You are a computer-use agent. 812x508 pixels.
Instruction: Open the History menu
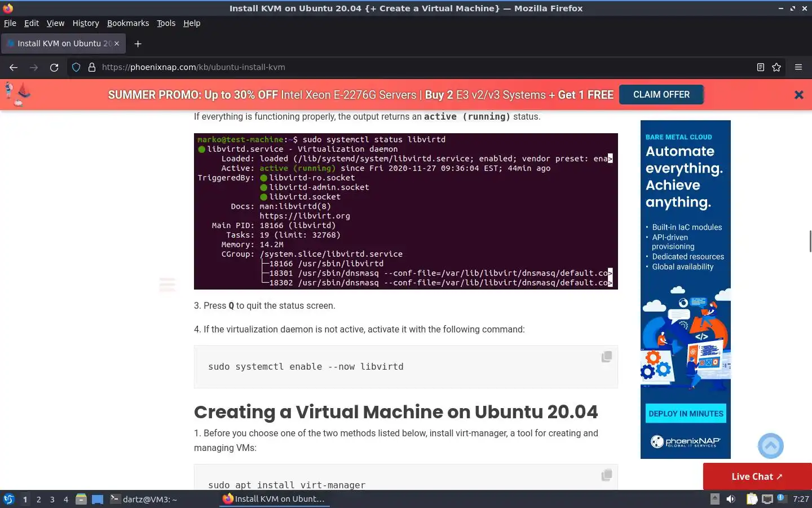[x=86, y=23]
